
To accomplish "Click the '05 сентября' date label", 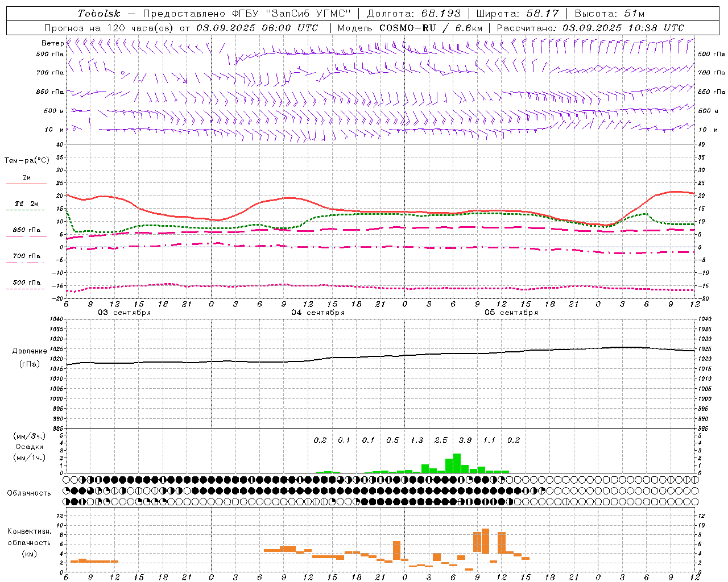I will coord(511,313).
